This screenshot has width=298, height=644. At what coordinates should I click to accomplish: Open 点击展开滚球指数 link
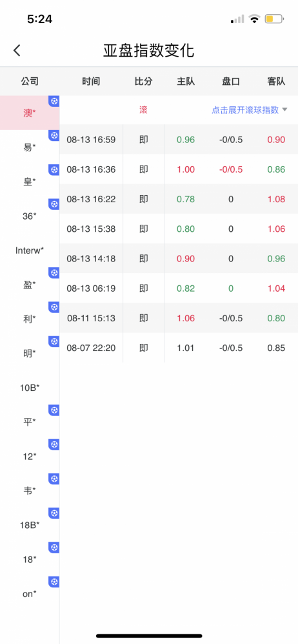[245, 109]
